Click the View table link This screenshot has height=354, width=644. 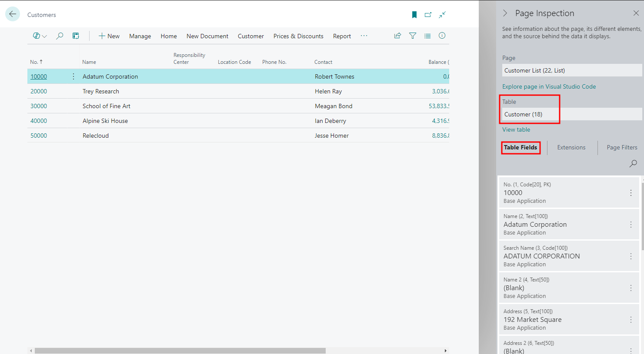click(516, 129)
